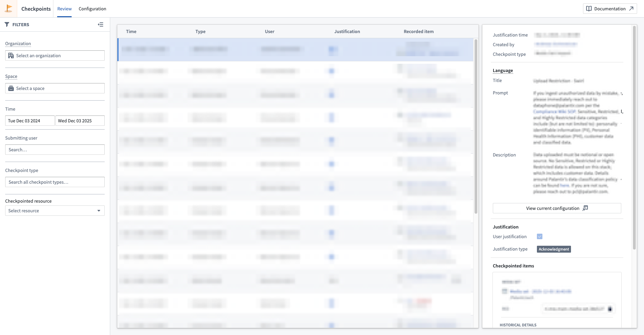Image resolution: width=644 pixels, height=335 pixels.
Task: Edit the end date Wed Dec 03 2025
Action: 80,121
